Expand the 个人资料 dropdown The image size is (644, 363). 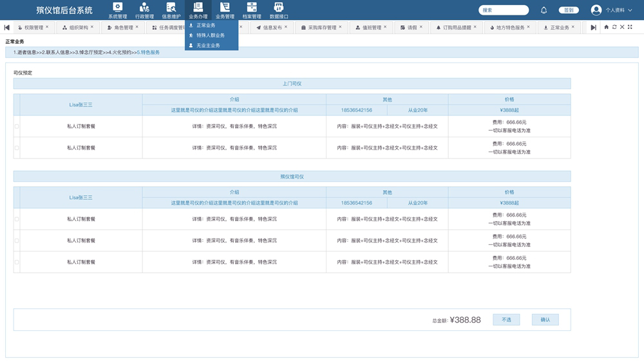click(612, 10)
